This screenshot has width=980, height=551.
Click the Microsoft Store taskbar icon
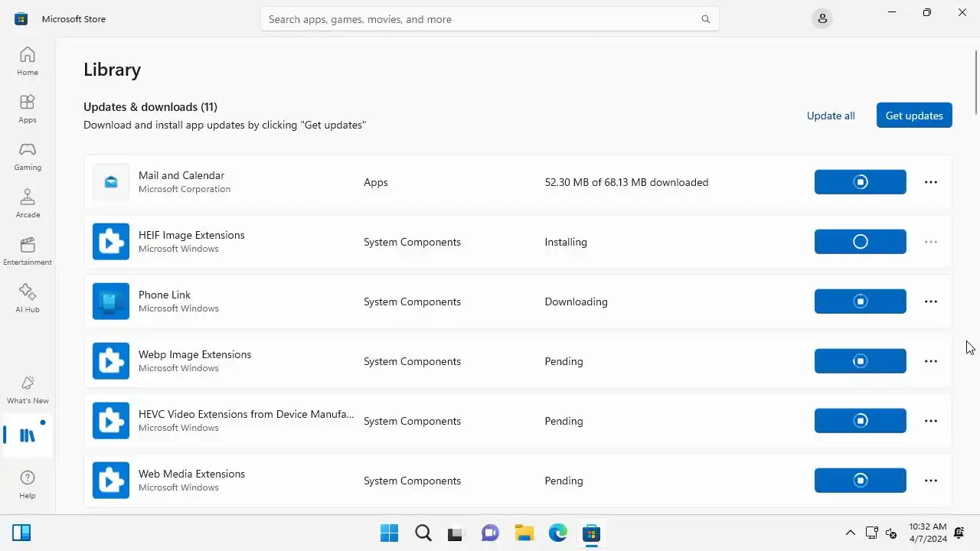[591, 533]
